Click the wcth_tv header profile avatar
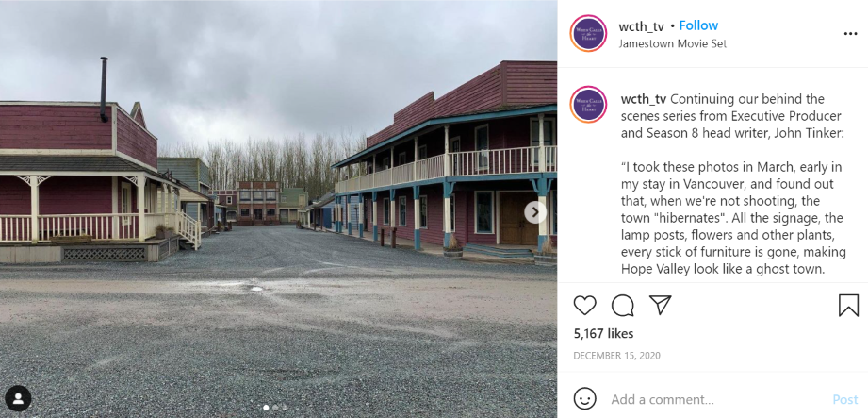This screenshot has width=868, height=418. (588, 33)
